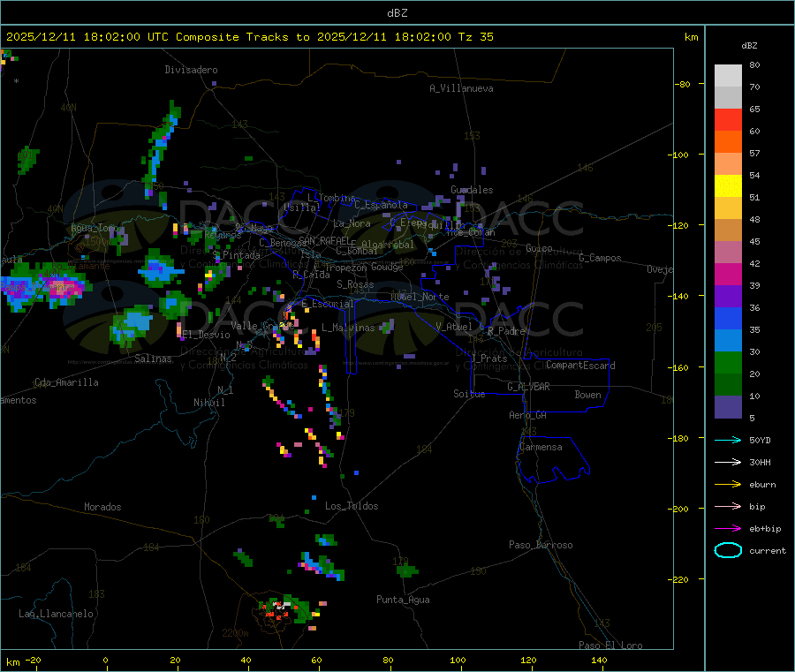Click the Paso_El_Loro map label
Screen dimensions: 795x672
point(610,646)
